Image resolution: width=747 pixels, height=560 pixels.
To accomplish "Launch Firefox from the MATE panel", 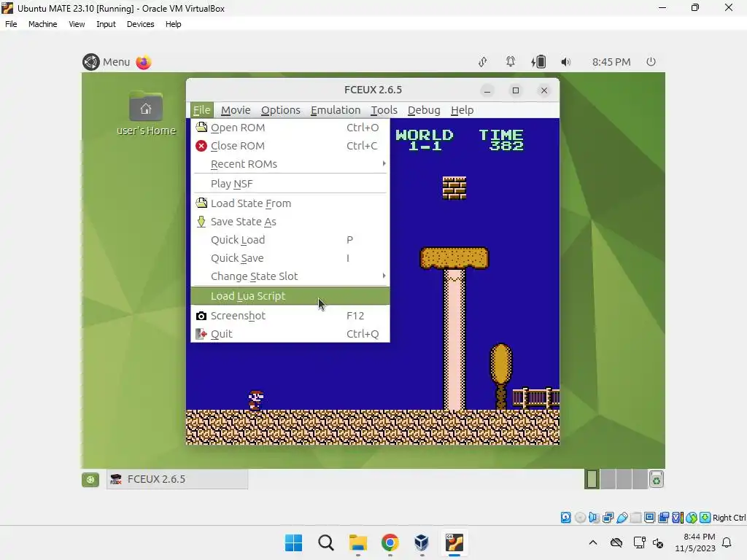I will (x=144, y=62).
